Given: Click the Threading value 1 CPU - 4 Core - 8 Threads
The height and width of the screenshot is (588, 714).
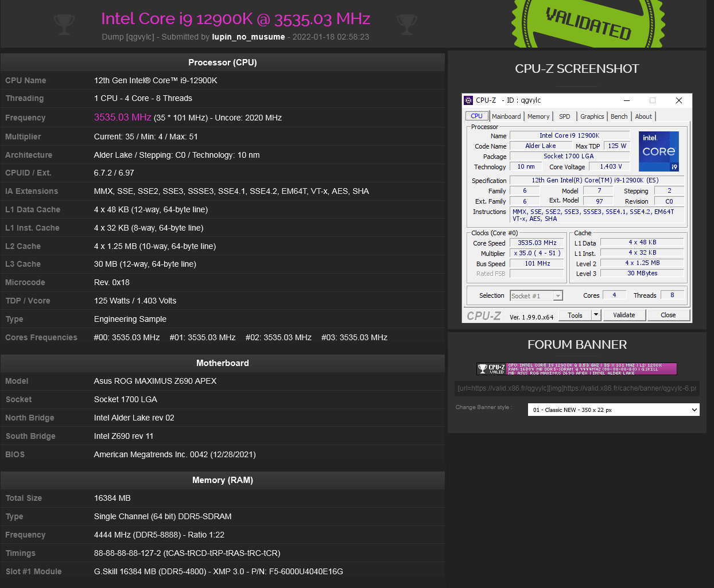Looking at the screenshot, I should coord(143,98).
